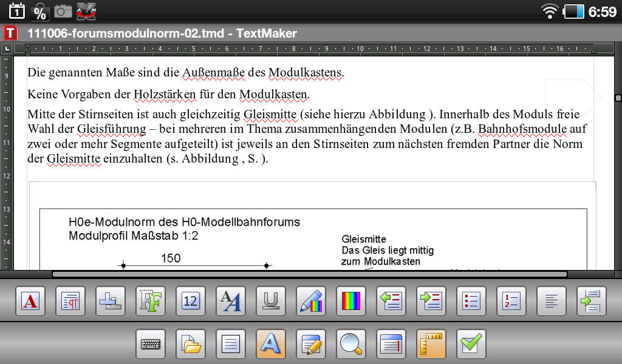The width and height of the screenshot is (622, 364).
Task: Open file folder toolbar
Action: [191, 345]
